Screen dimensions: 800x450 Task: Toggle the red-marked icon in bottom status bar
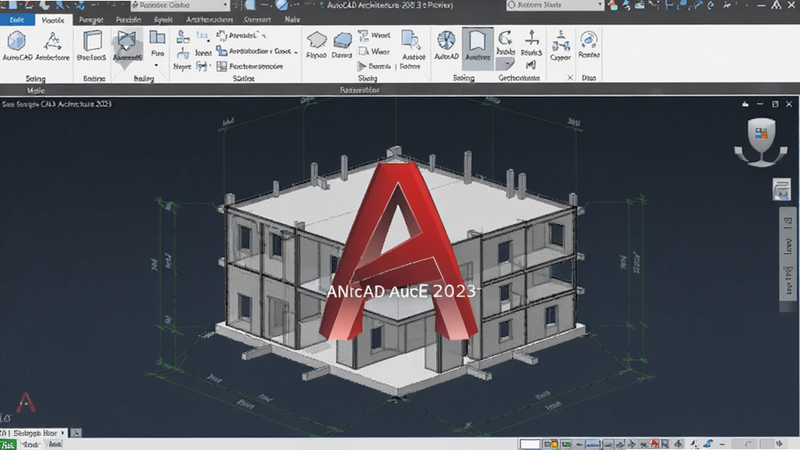point(655,444)
